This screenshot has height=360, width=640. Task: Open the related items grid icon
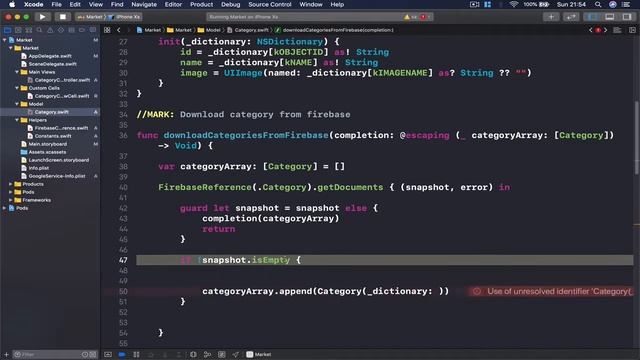pos(107,30)
